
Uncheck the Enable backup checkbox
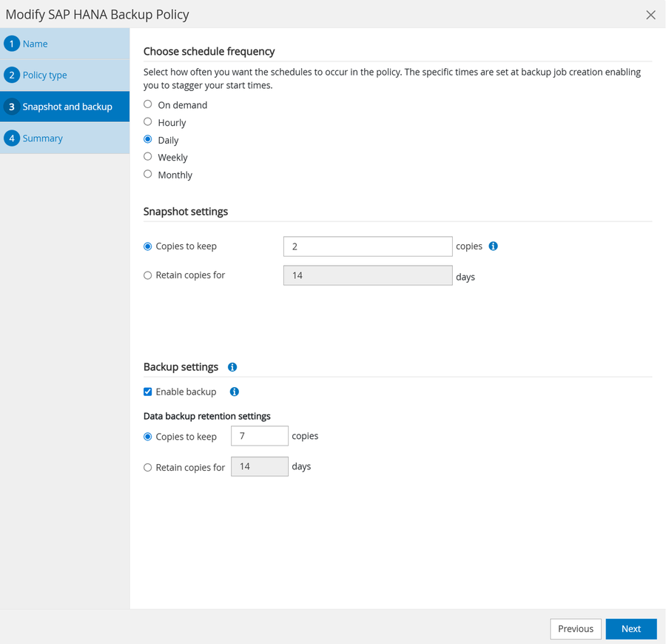pos(148,392)
